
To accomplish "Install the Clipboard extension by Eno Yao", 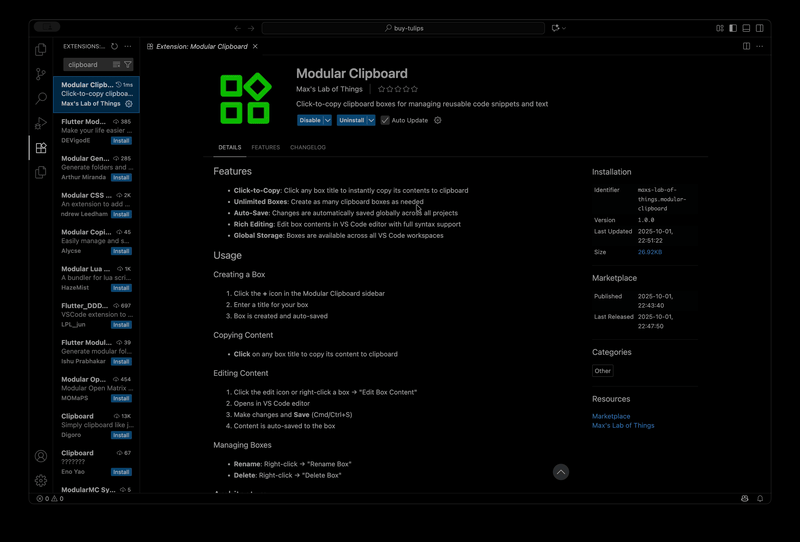I will [x=121, y=472].
